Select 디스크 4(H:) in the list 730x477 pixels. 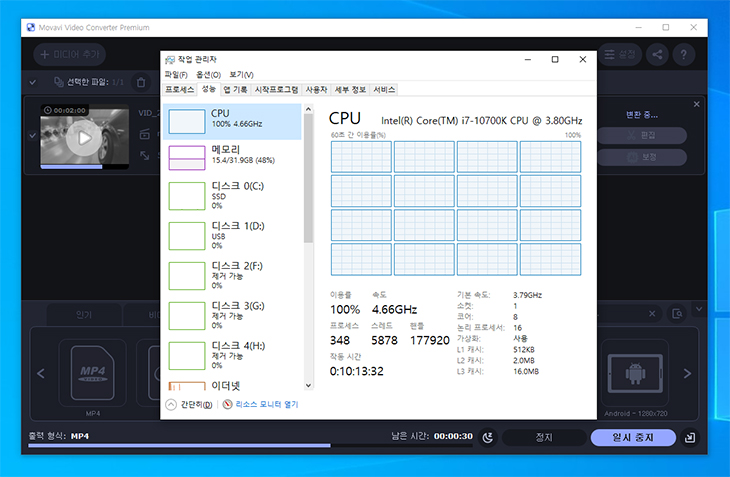232,356
